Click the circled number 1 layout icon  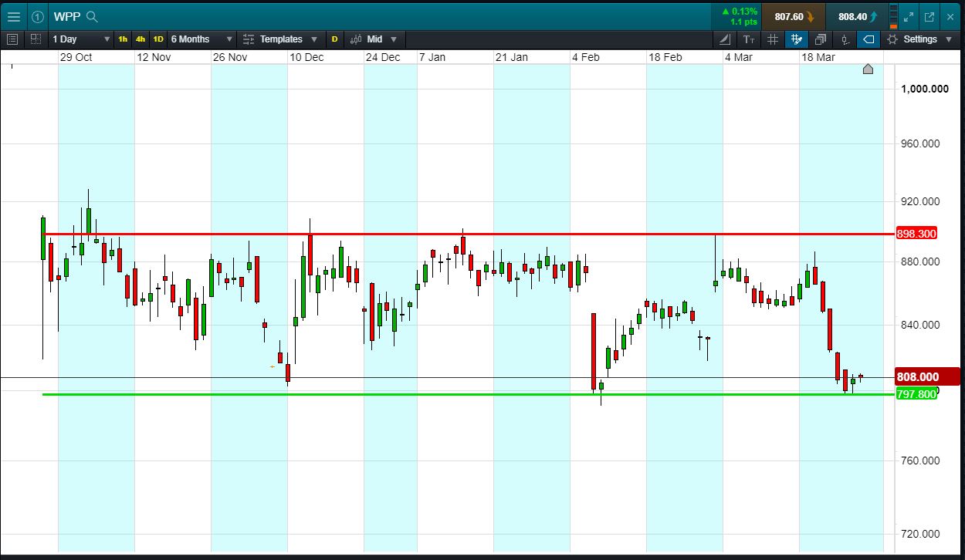[38, 16]
